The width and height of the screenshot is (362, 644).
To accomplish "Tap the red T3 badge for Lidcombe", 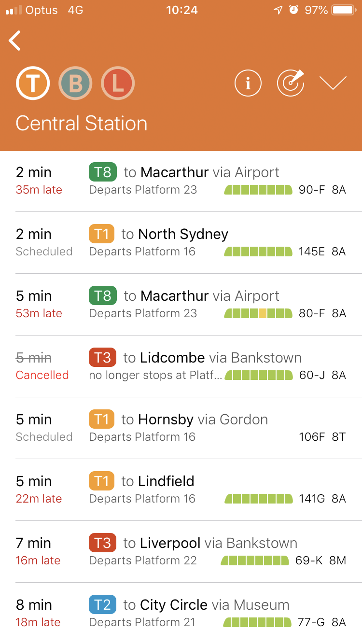I will [102, 357].
